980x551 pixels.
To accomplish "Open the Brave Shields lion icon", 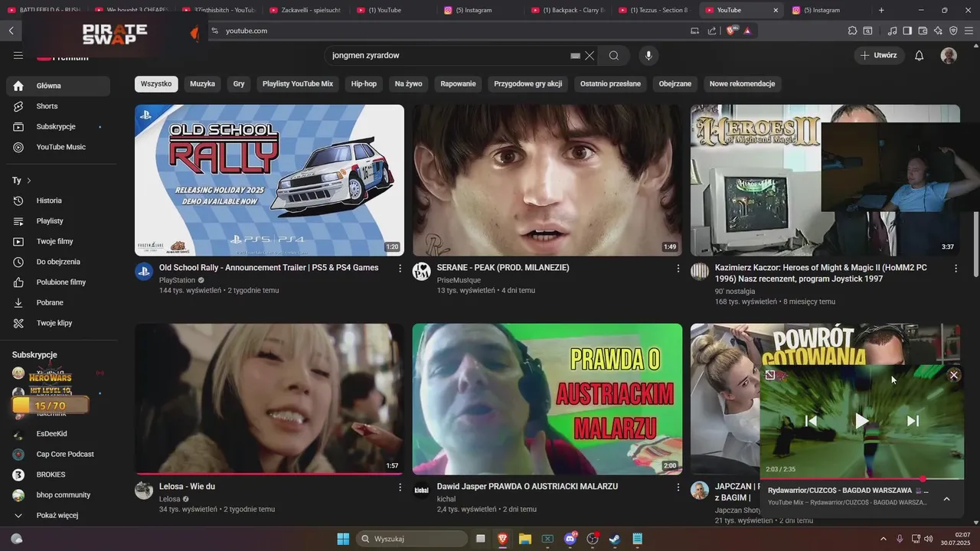I will [733, 31].
